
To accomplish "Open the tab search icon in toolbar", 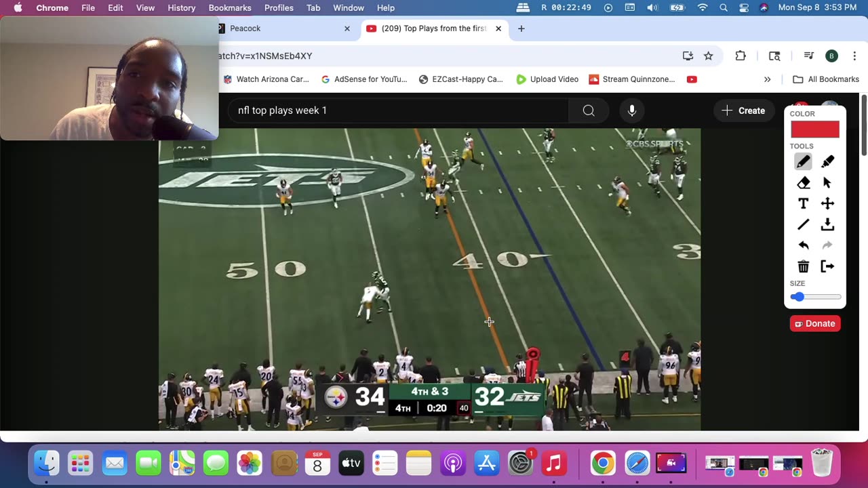I will 774,56.
